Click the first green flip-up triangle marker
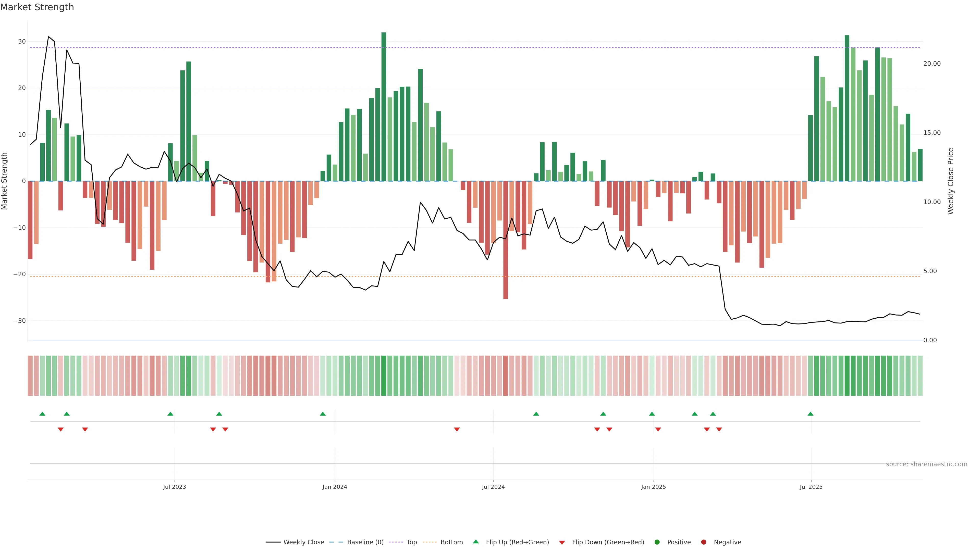980x551 pixels. click(42, 414)
